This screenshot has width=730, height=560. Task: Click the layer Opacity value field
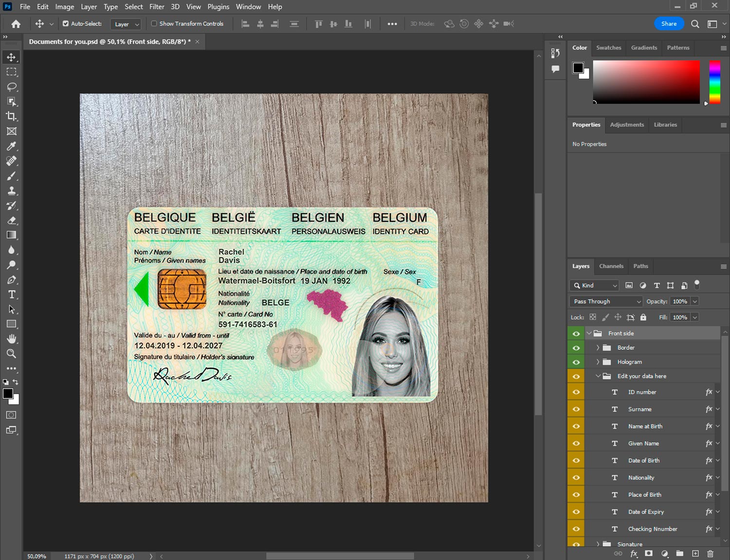pyautogui.click(x=680, y=301)
